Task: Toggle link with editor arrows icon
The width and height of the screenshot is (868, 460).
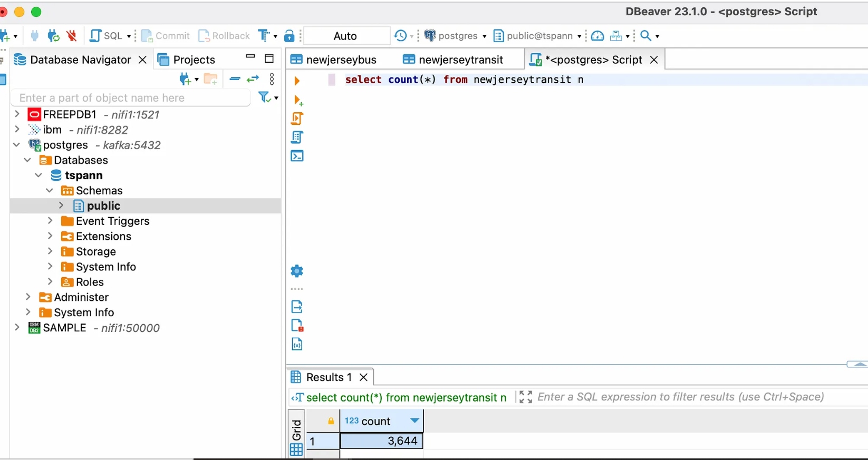Action: tap(253, 79)
